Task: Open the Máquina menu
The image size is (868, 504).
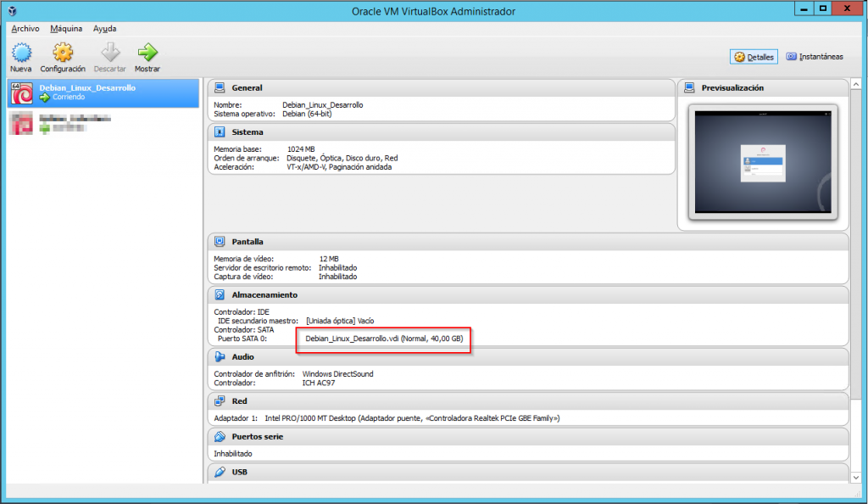Action: (66, 28)
